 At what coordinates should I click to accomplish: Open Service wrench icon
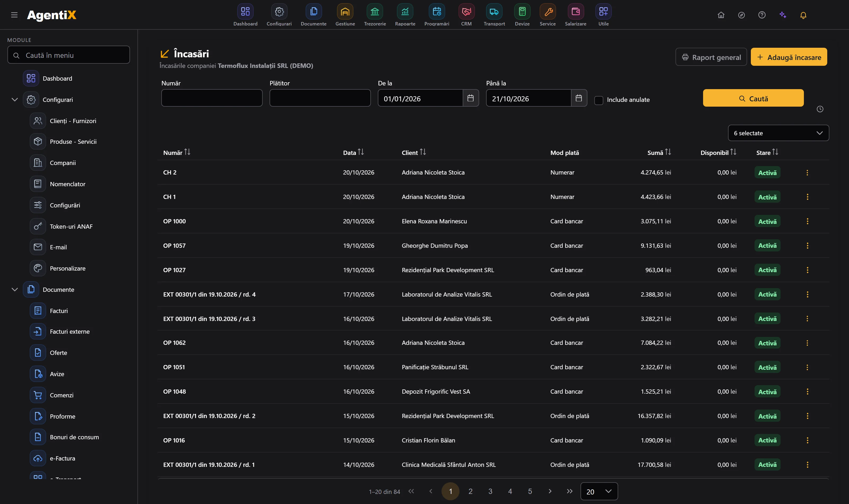(x=548, y=12)
